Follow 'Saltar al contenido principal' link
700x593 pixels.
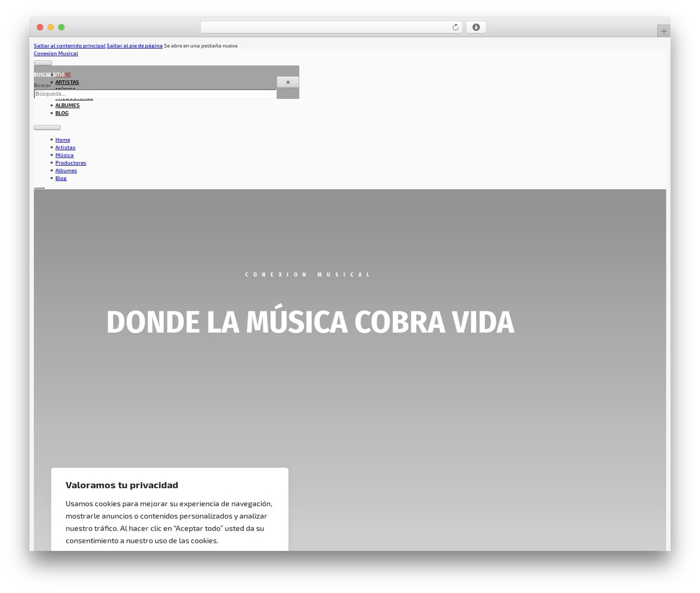(69, 46)
